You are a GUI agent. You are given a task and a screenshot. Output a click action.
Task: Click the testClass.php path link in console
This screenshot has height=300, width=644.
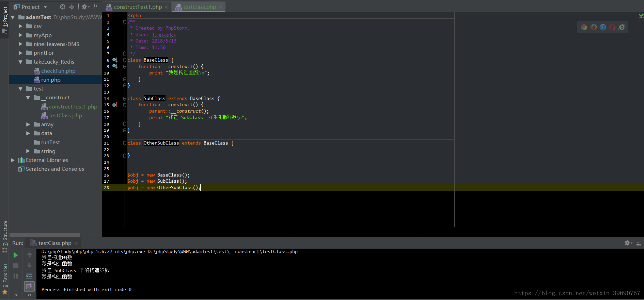(222, 251)
